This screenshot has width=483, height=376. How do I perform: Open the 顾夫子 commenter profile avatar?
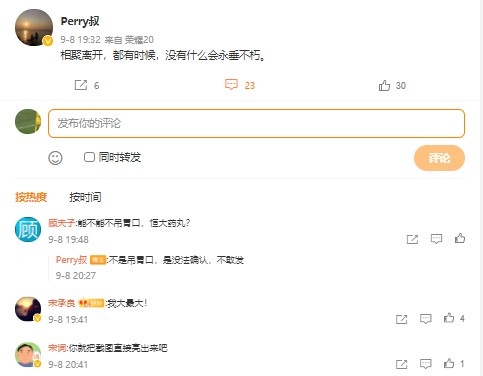28,229
